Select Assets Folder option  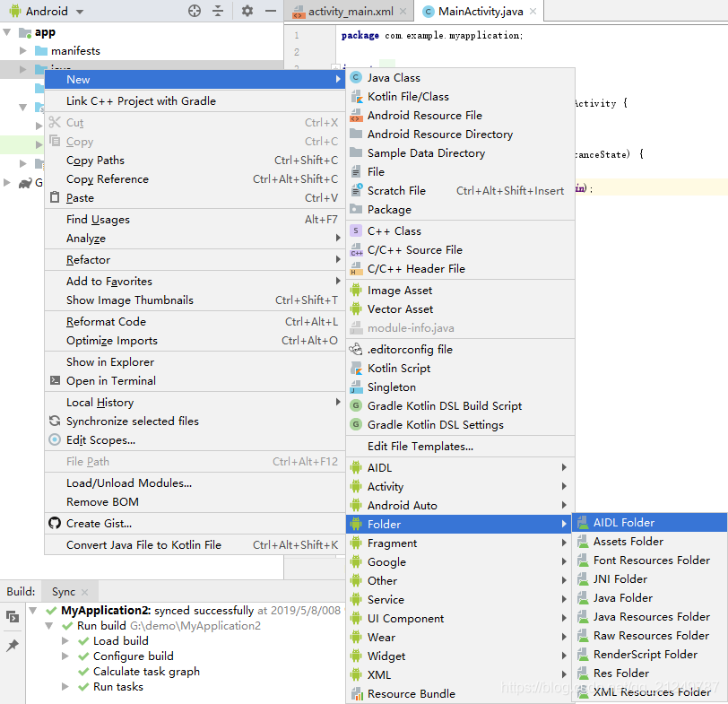coord(649,542)
